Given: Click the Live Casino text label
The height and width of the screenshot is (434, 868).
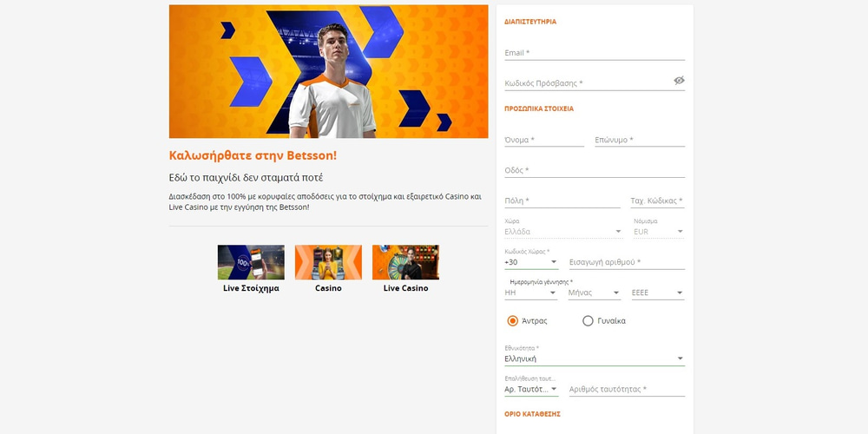Looking at the screenshot, I should (x=405, y=288).
